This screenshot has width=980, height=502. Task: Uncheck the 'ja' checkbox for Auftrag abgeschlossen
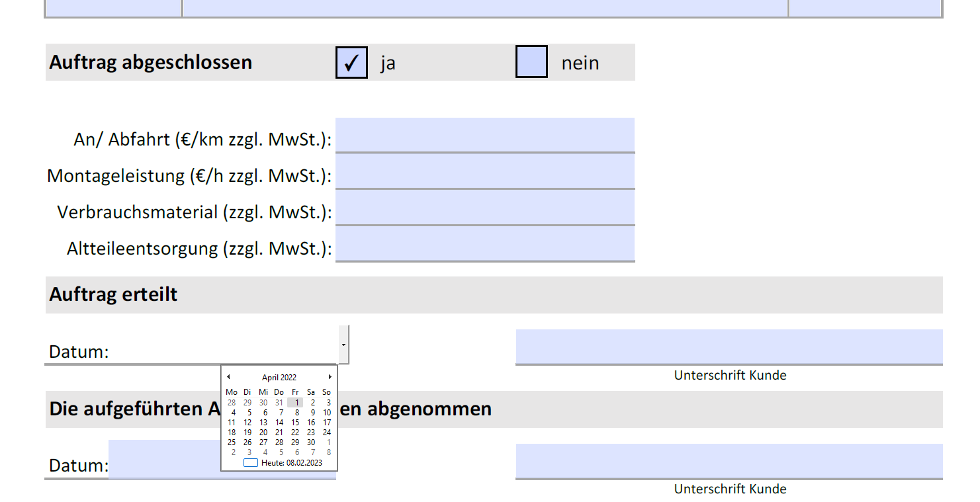tap(351, 62)
